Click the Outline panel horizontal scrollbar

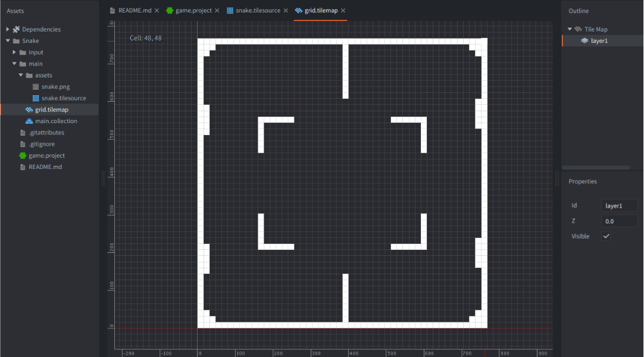pos(595,167)
